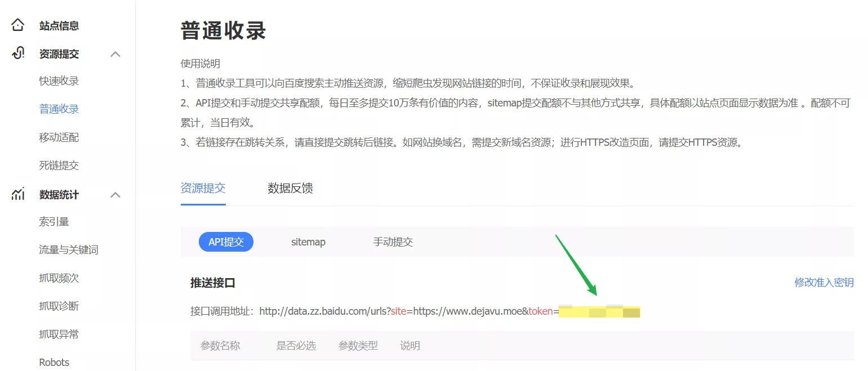Open 抓取频次 in the sidebar
Viewport: 868px width, 371px height.
(x=59, y=278)
